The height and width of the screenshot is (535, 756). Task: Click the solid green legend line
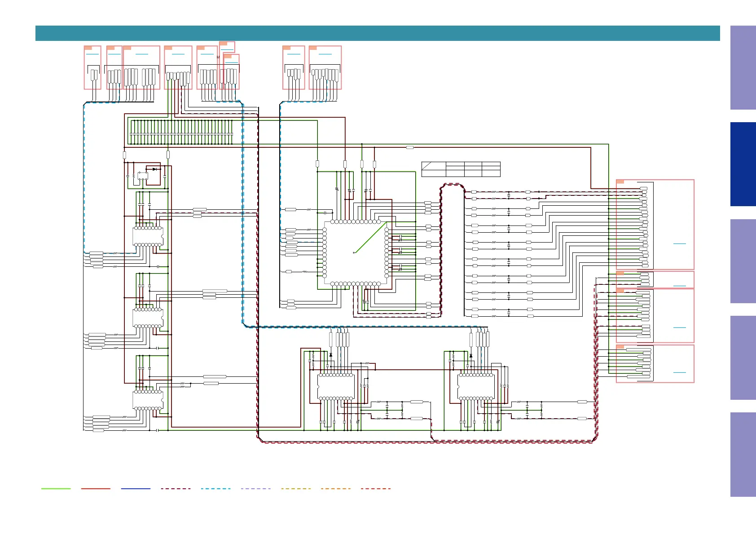click(56, 488)
